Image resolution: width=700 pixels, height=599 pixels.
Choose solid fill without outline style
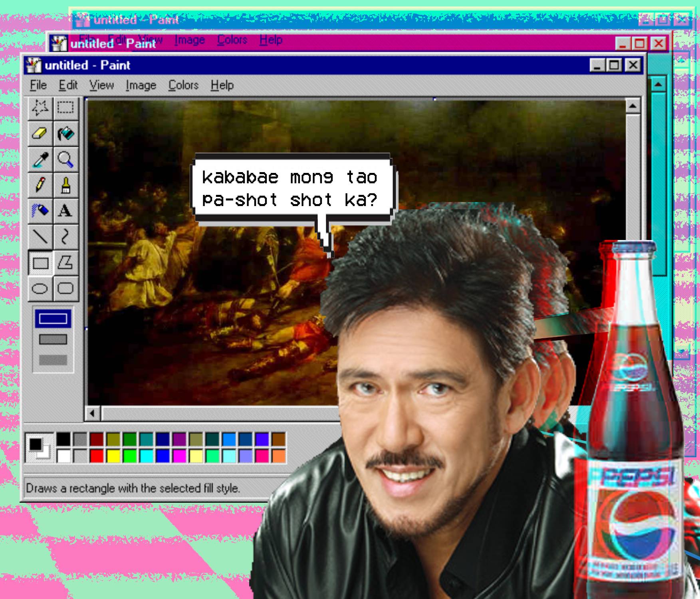[x=53, y=360]
